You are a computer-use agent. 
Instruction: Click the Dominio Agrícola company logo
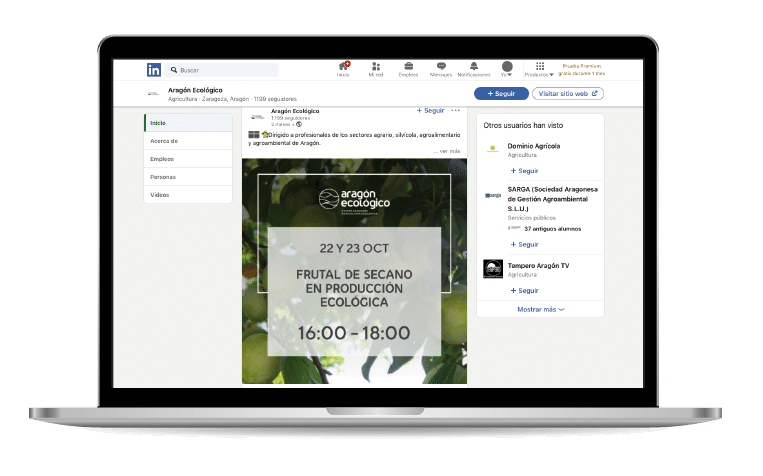(x=492, y=149)
